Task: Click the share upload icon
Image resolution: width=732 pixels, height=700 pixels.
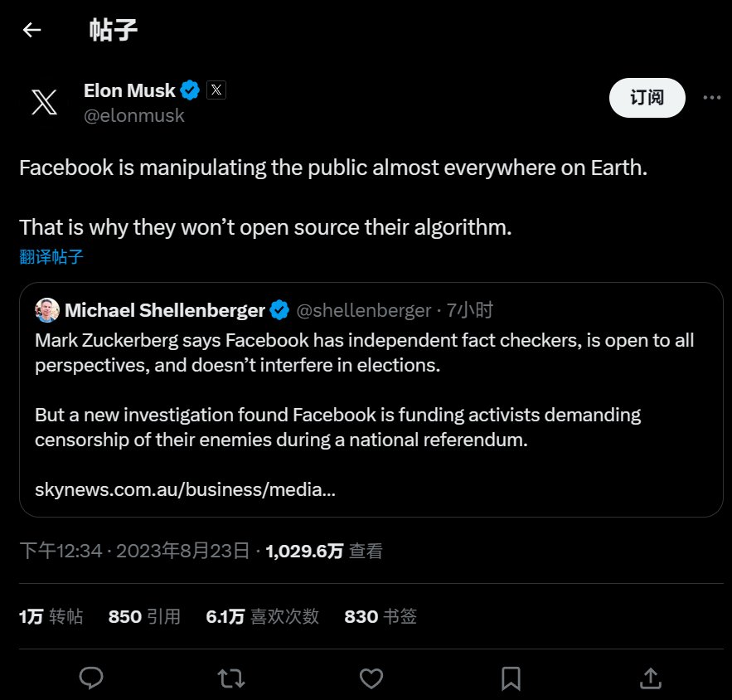Action: point(651,678)
